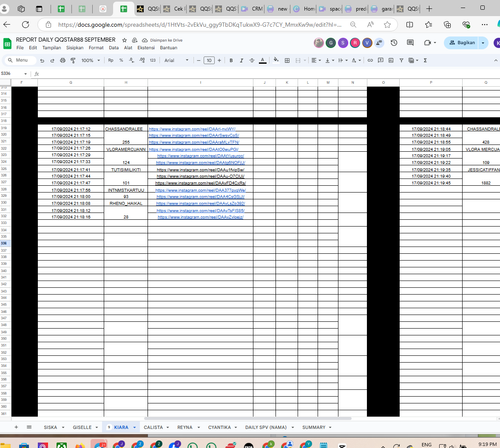
Task: Show all comments panel
Action: click(x=410, y=43)
